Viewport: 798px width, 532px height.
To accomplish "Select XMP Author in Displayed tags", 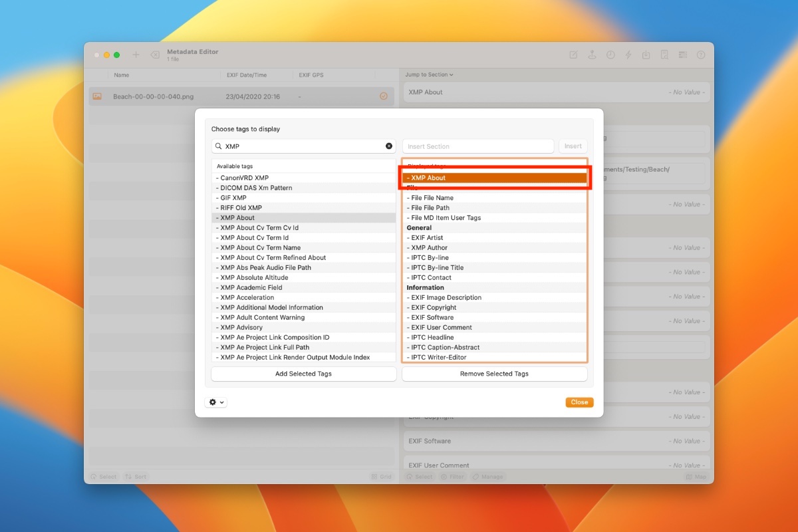I will [495, 247].
